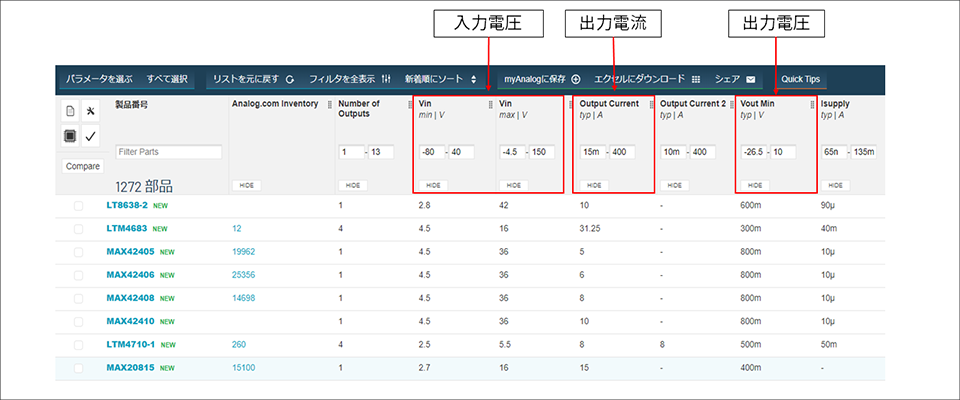Check the LTM4683 row checkbox
Viewport: 960px width, 400px height.
78,228
